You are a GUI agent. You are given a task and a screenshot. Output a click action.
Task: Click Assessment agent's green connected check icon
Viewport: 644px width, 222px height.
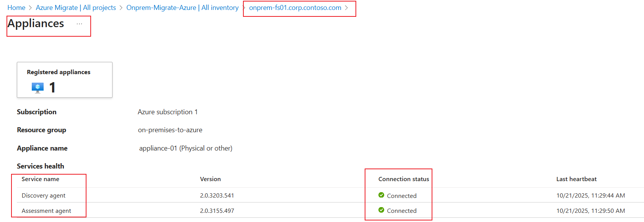coord(381,210)
